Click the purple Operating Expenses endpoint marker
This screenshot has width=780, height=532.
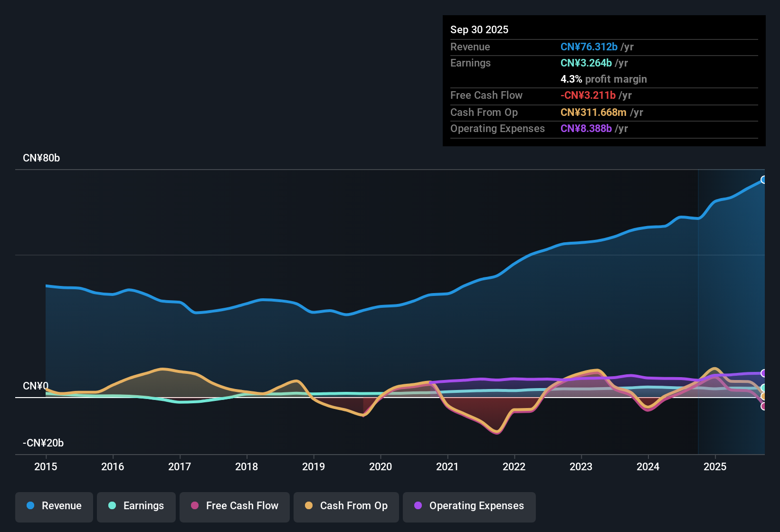point(764,372)
